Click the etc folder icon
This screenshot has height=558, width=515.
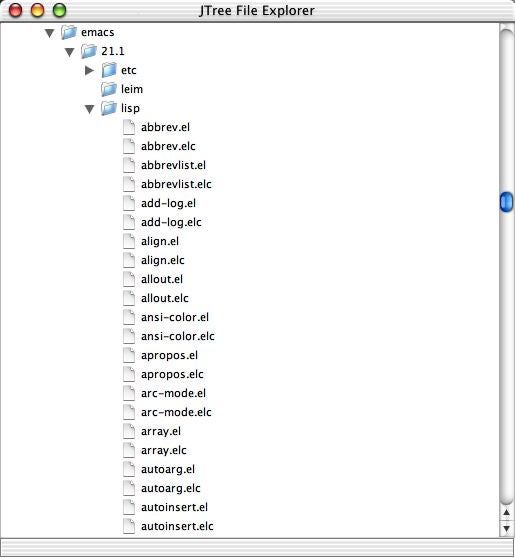pos(109,70)
